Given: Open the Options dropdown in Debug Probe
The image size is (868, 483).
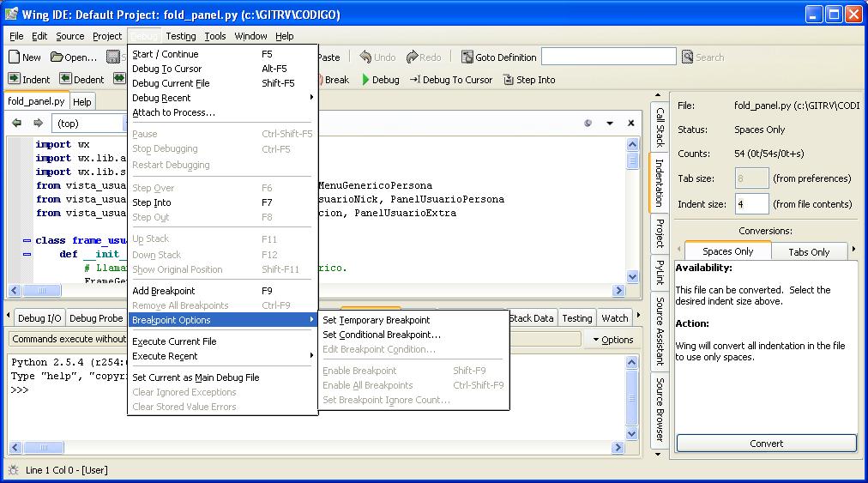Looking at the screenshot, I should coord(612,340).
